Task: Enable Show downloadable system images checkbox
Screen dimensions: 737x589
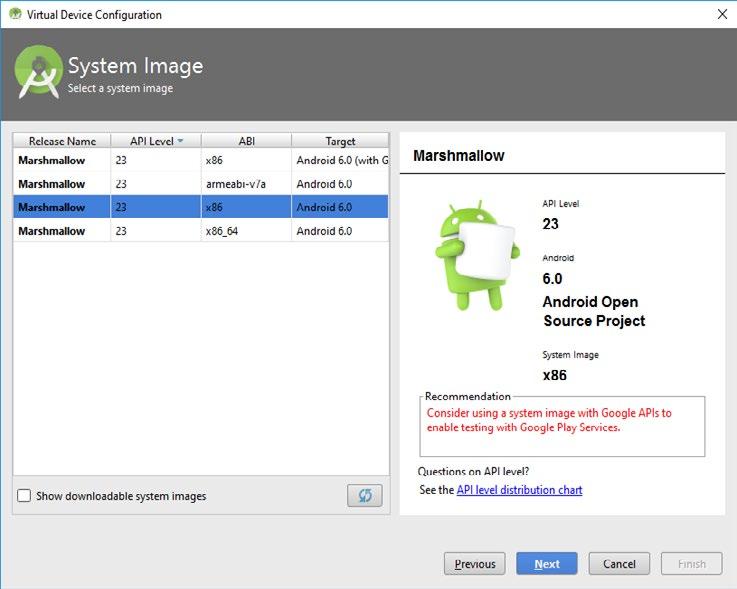Action: point(24,495)
